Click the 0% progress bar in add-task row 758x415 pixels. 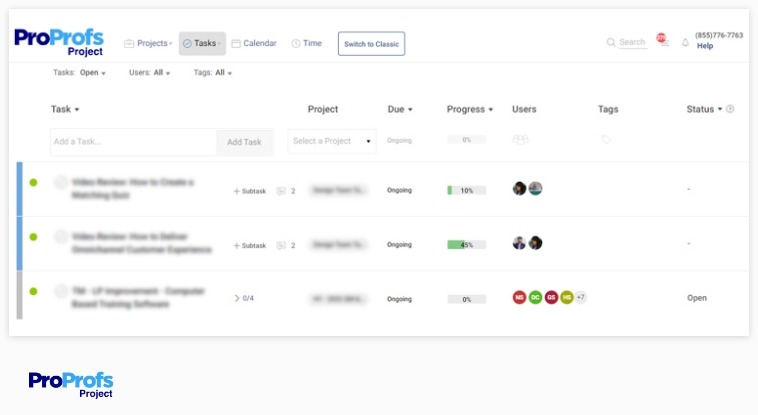[x=466, y=140]
